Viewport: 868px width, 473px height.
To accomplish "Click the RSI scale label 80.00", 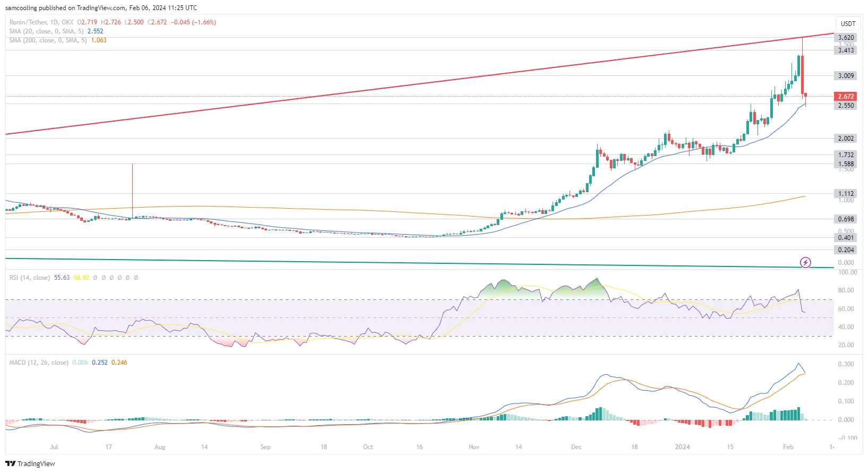I will pos(846,290).
